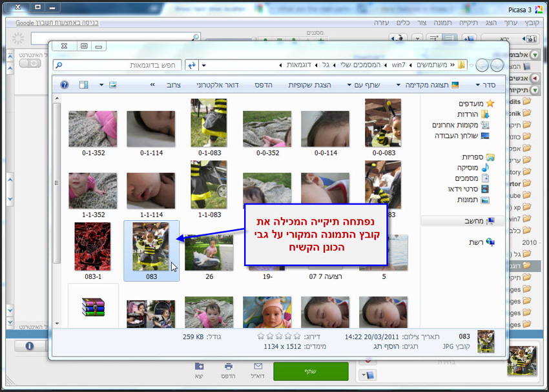The height and width of the screenshot is (392, 549).
Task: Click the Explorer Back navigation button
Action: point(497,65)
